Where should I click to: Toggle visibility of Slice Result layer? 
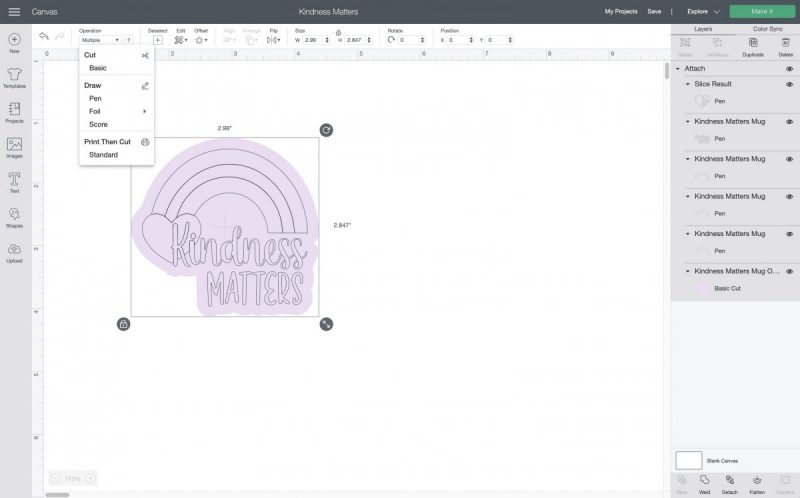tap(789, 84)
